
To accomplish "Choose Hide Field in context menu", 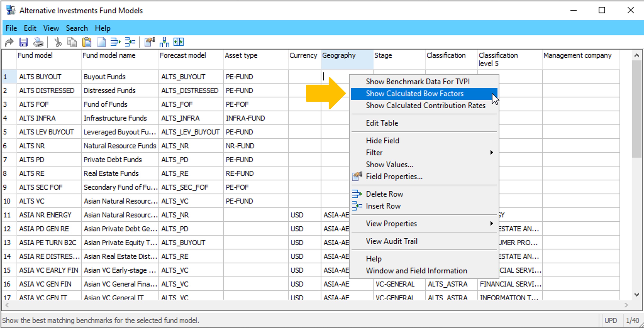I will [424, 141].
